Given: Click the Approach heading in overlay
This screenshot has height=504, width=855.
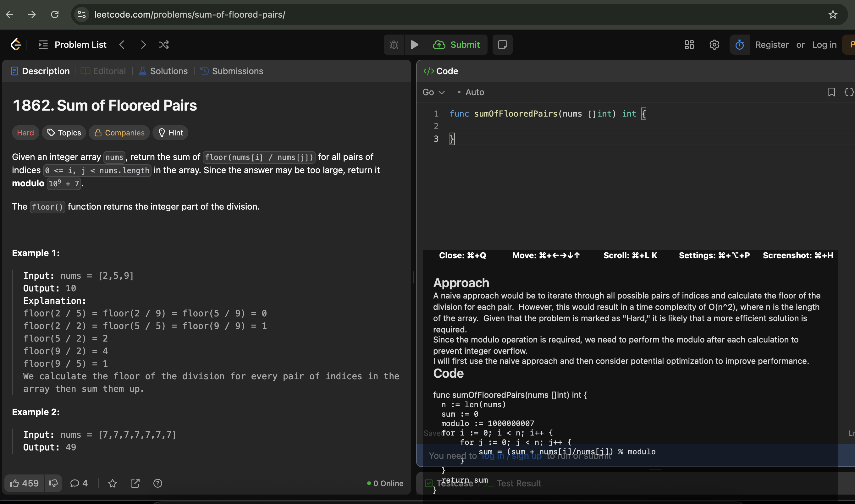Looking at the screenshot, I should tap(461, 282).
